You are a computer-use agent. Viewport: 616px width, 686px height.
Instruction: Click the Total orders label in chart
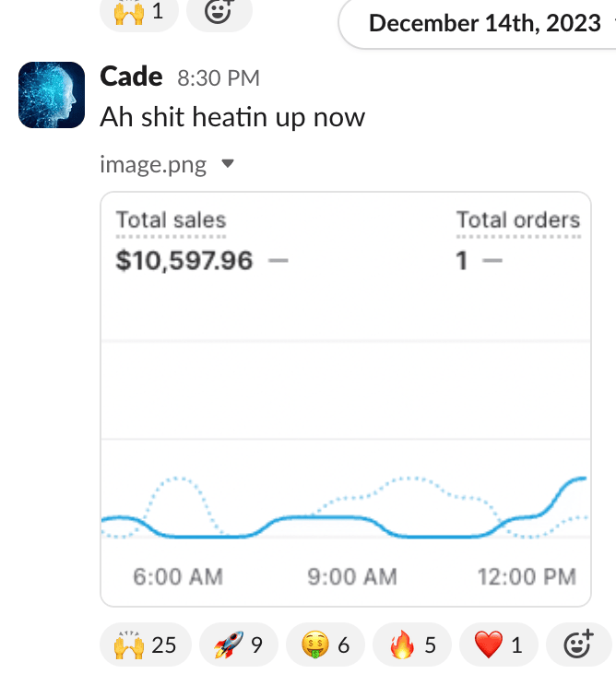(x=517, y=220)
